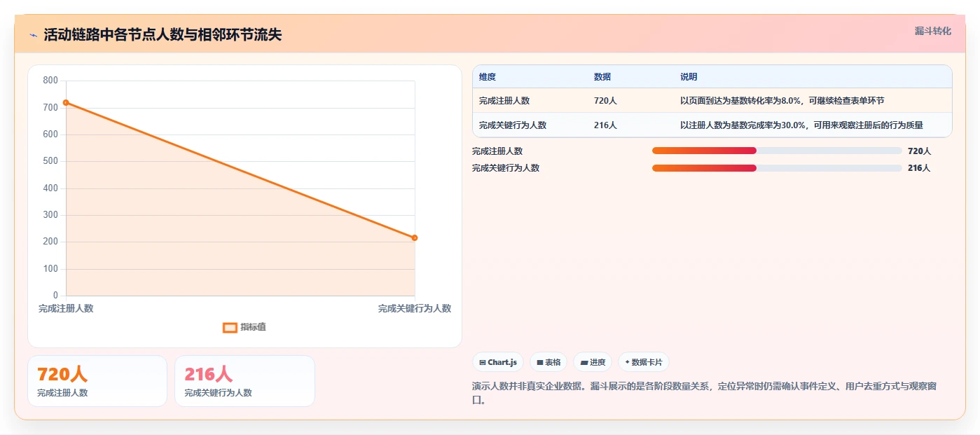This screenshot has width=980, height=435.
Task: Select the 进度 chip
Action: [x=593, y=362]
